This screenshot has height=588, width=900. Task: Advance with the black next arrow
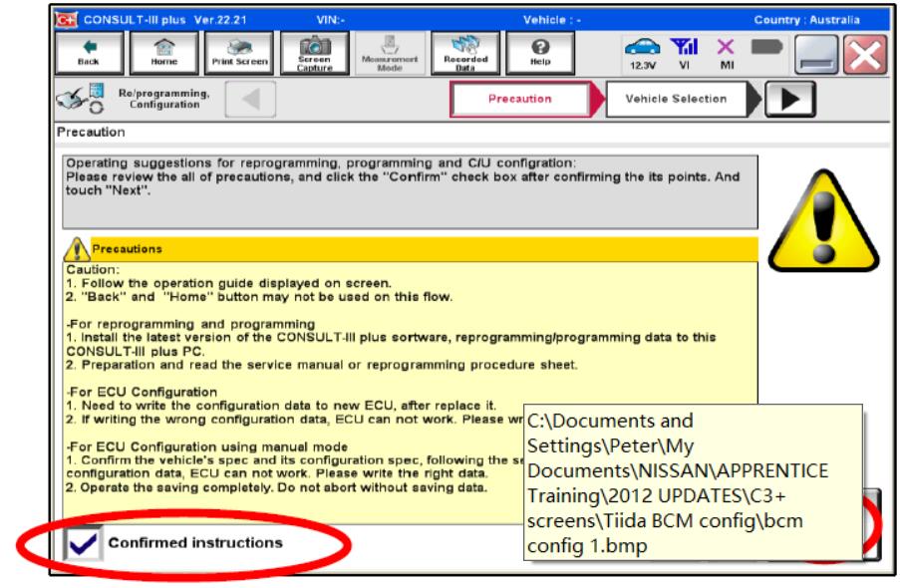(789, 100)
